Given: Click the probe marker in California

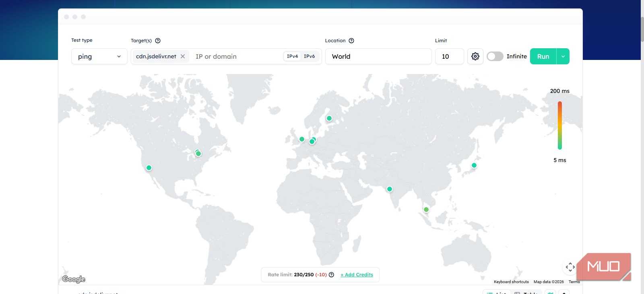Looking at the screenshot, I should pyautogui.click(x=149, y=168).
